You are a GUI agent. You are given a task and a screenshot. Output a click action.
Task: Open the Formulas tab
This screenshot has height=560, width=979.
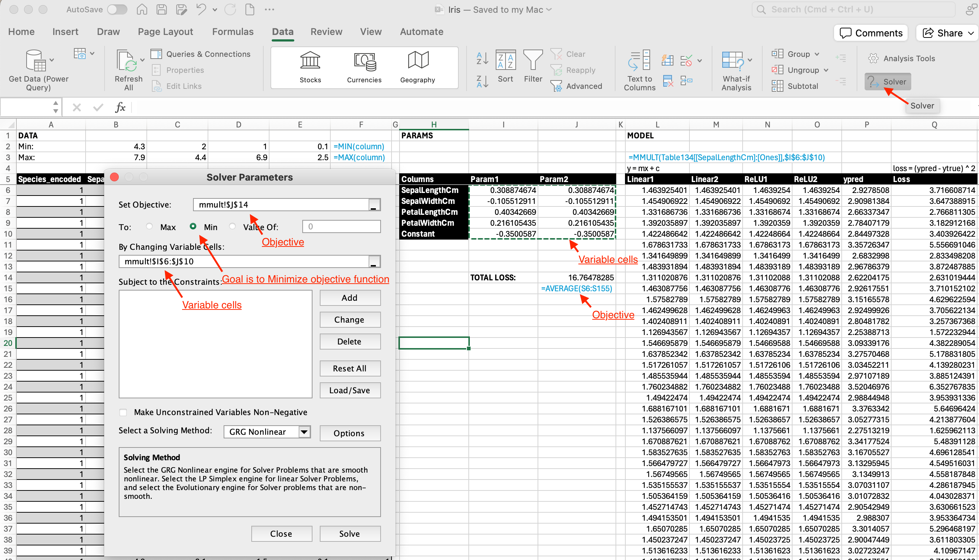[233, 32]
